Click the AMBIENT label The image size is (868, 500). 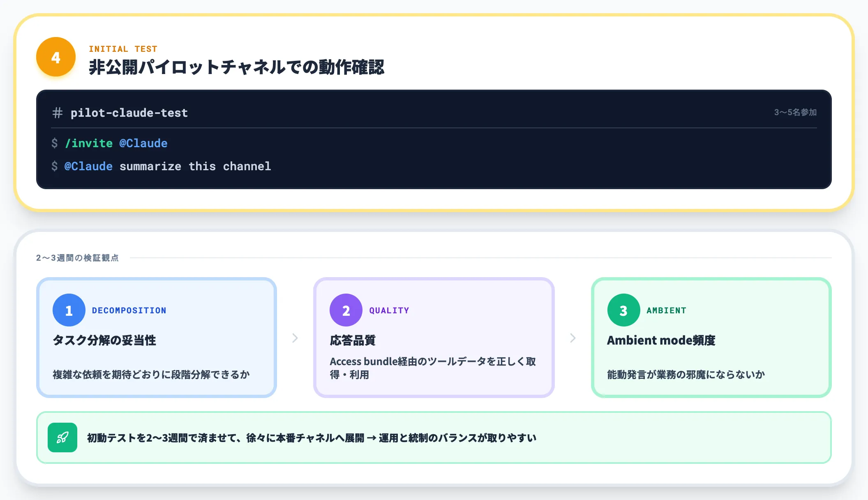coord(667,310)
